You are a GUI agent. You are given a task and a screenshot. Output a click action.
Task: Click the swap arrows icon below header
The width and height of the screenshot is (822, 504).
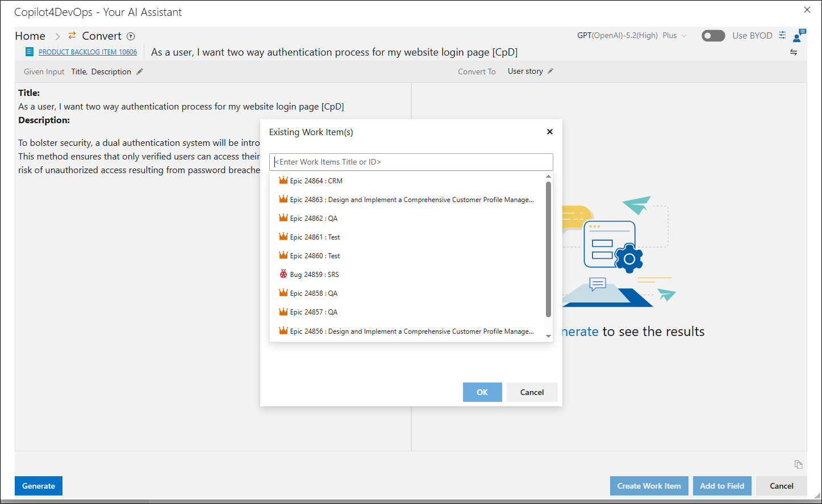(794, 52)
